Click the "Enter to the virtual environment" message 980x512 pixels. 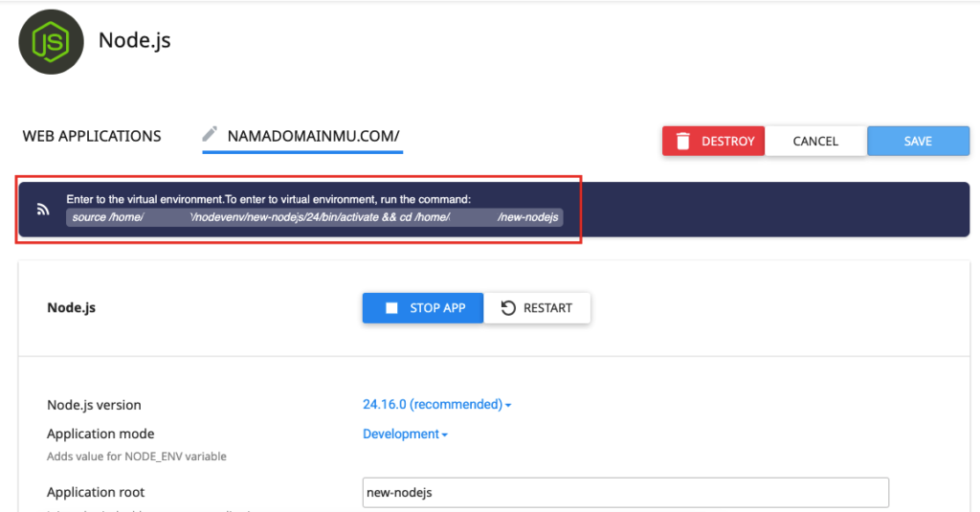[x=269, y=199]
